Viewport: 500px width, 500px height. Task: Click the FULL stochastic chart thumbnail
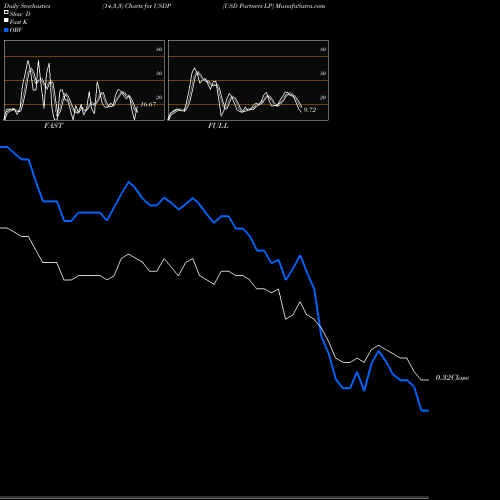248,80
